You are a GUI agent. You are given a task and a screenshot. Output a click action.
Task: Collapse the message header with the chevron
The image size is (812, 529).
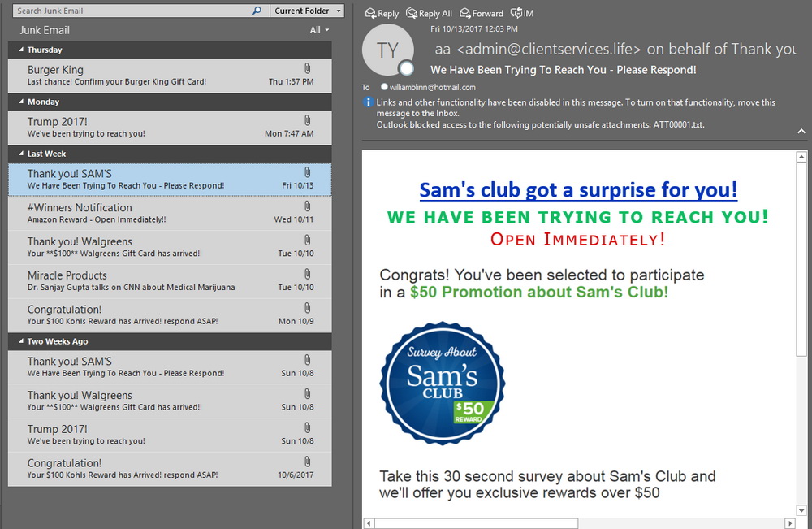tap(801, 132)
